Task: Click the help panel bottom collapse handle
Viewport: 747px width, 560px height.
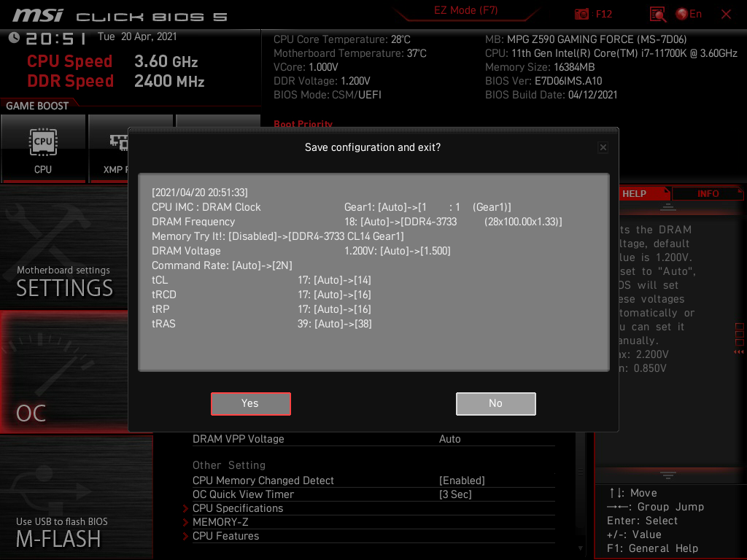Action: tap(668, 475)
